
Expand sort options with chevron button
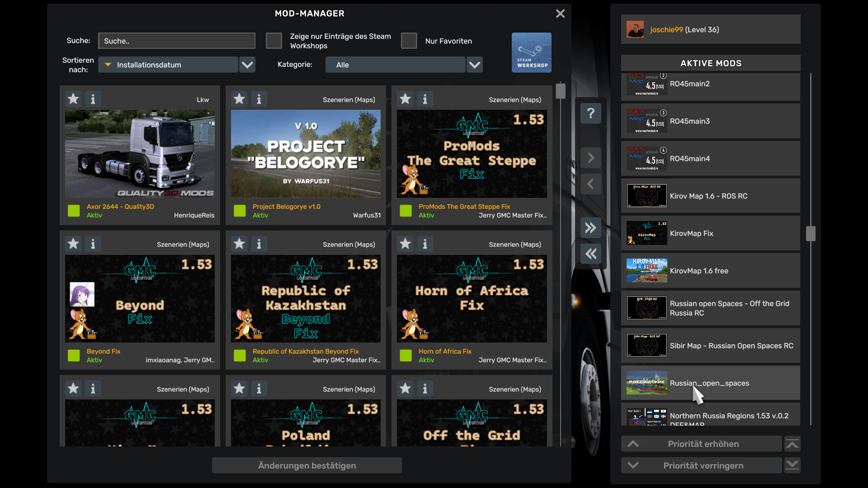click(247, 65)
